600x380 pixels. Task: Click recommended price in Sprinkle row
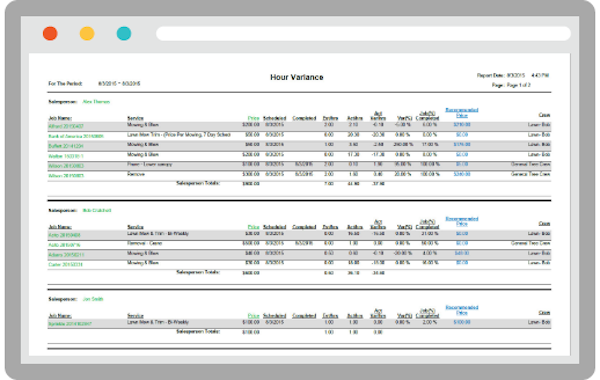tap(462, 322)
